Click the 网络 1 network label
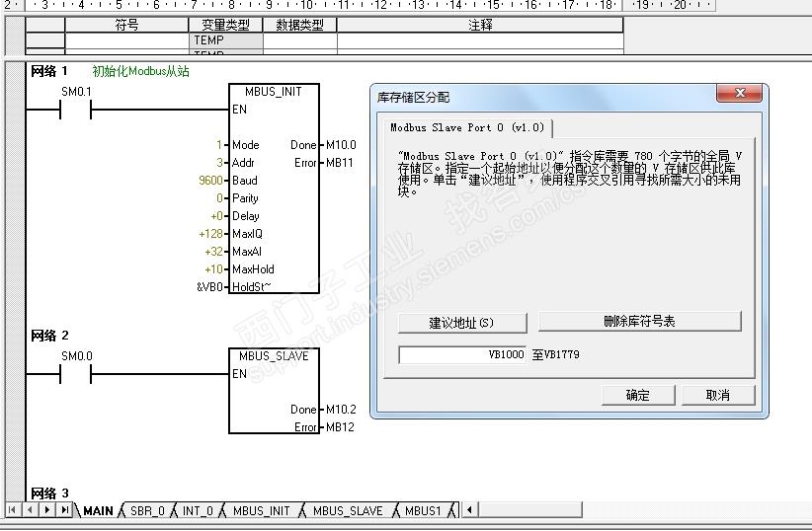Screen dimensions: 812x531 49,71
